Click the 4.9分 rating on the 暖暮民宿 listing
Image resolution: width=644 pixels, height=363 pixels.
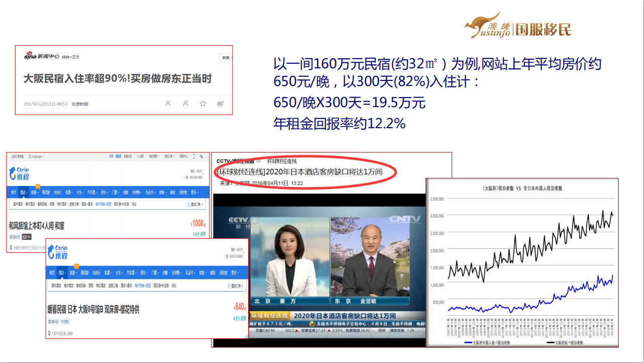[x=236, y=319]
